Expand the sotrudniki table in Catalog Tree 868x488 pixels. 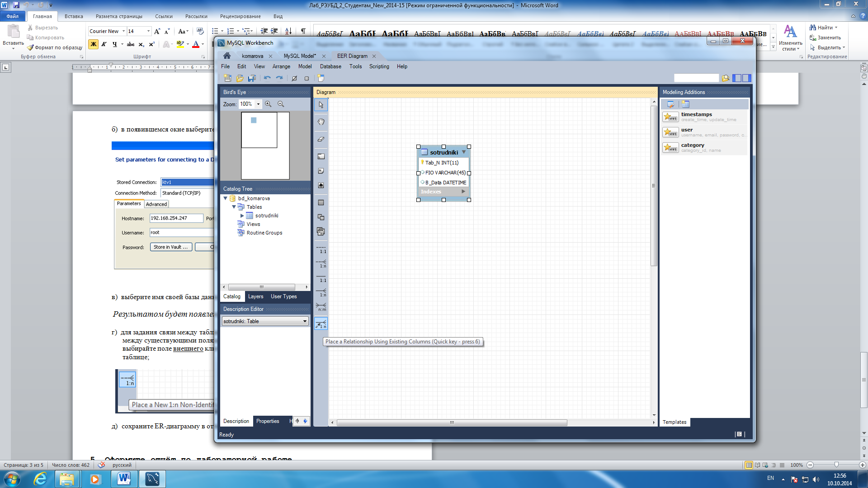point(242,216)
